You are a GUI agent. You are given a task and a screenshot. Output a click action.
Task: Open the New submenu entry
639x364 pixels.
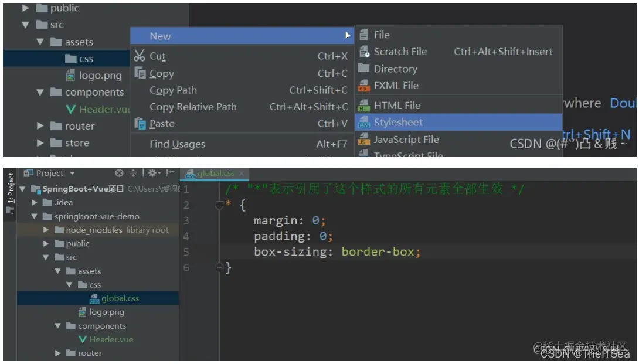[x=242, y=36]
